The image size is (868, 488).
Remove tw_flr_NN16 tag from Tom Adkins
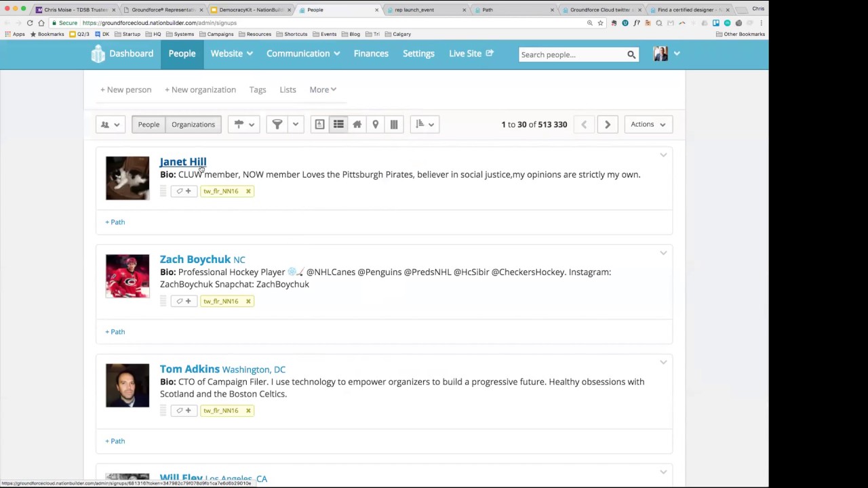(x=248, y=411)
